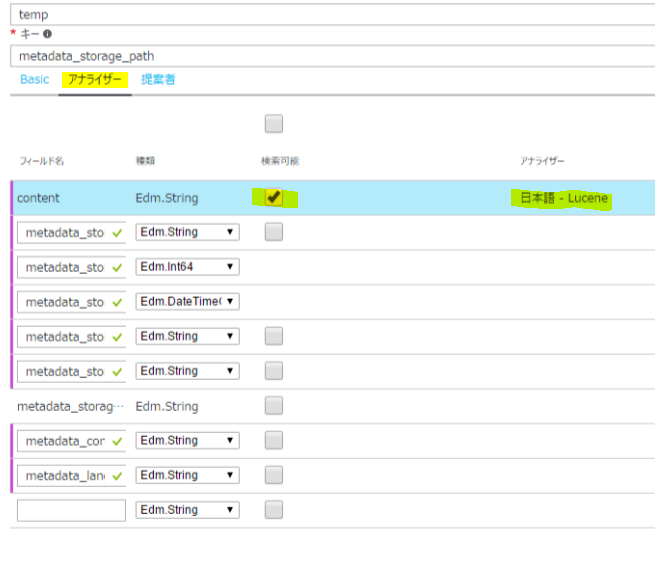
Task: Open the type dropdown in the empty field row
Action: click(x=188, y=510)
